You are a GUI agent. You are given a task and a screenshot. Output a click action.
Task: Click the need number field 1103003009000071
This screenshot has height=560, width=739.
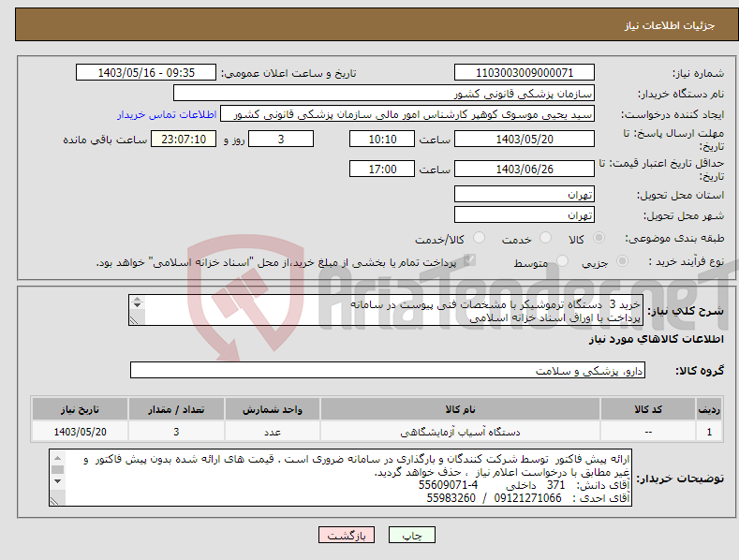point(525,73)
